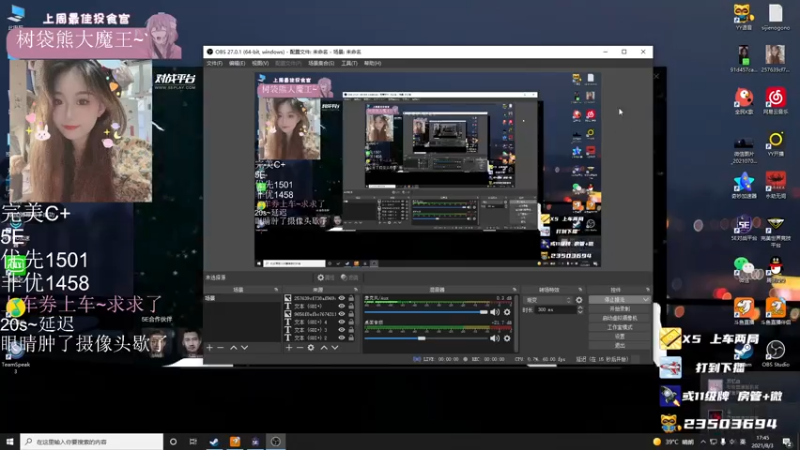Toggle visibility of the 文本 (GDI+) source
The width and height of the screenshot is (800, 450).
[341, 306]
